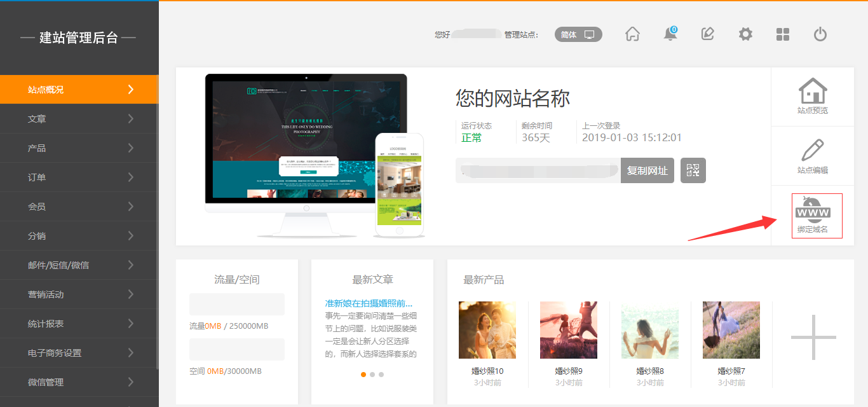Open the notification bell icon
The image size is (868, 407).
(x=670, y=34)
